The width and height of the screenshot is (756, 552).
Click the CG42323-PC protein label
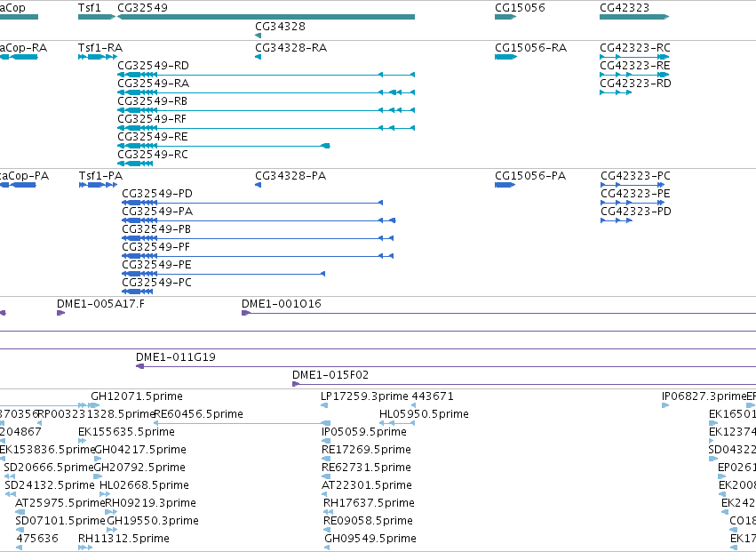635,176
